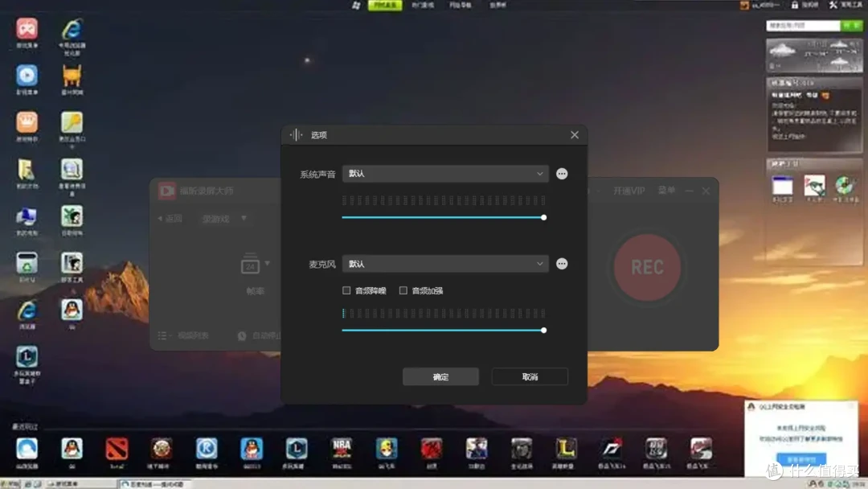
Task: Open the orange crown desktop icon
Action: [x=27, y=123]
